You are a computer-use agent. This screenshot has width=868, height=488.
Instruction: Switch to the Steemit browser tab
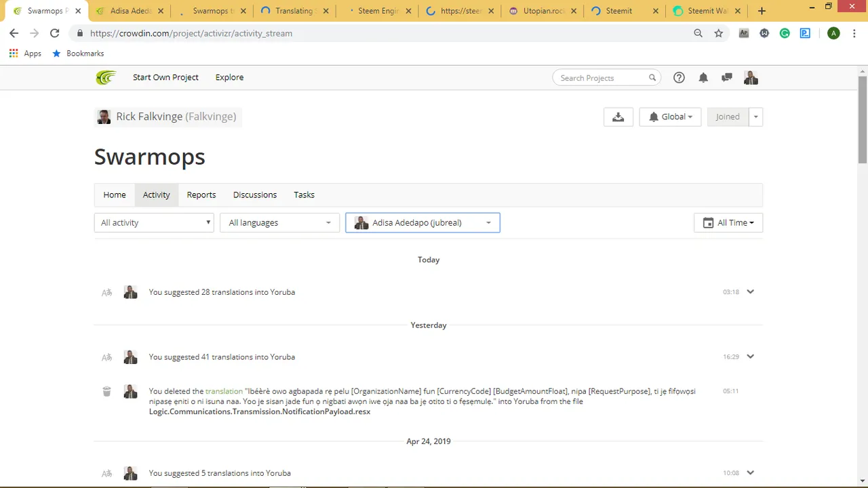[x=624, y=11]
